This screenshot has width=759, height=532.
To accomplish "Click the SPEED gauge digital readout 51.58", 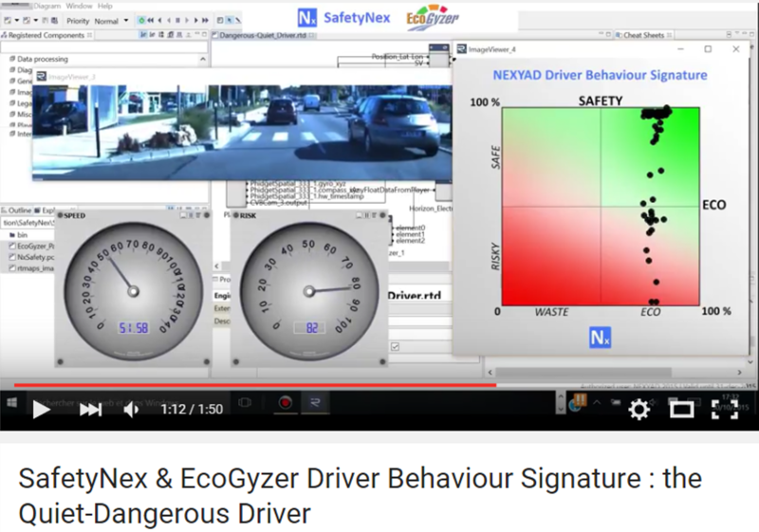I will pyautogui.click(x=133, y=328).
